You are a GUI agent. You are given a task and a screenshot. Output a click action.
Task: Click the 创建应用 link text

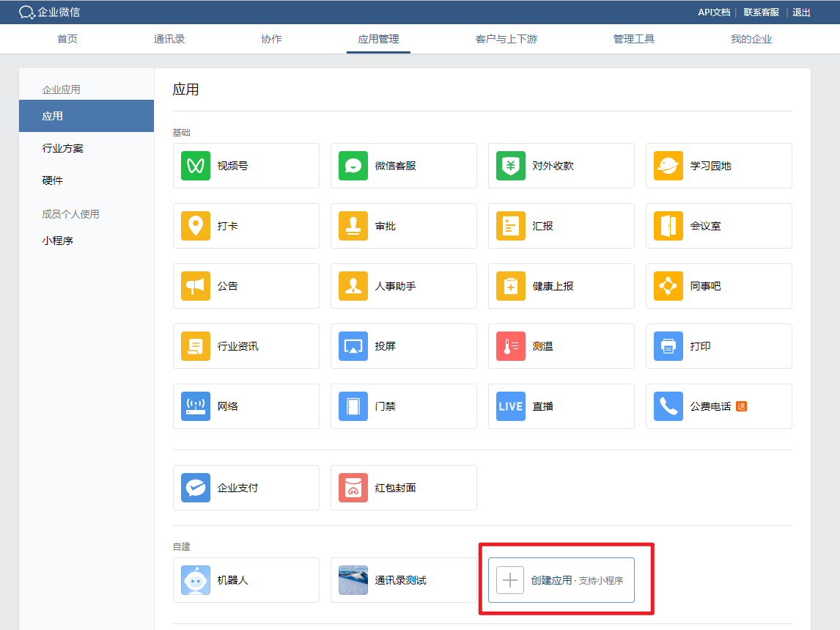click(551, 580)
